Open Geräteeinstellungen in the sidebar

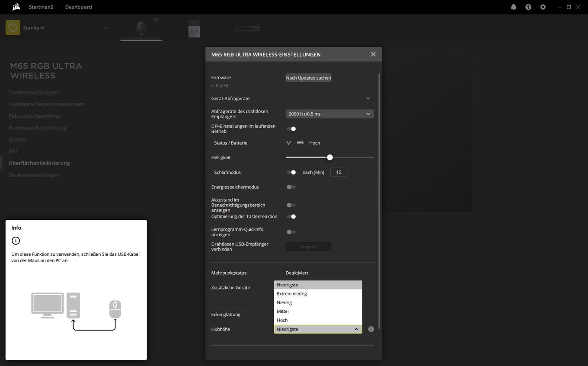[x=34, y=175]
